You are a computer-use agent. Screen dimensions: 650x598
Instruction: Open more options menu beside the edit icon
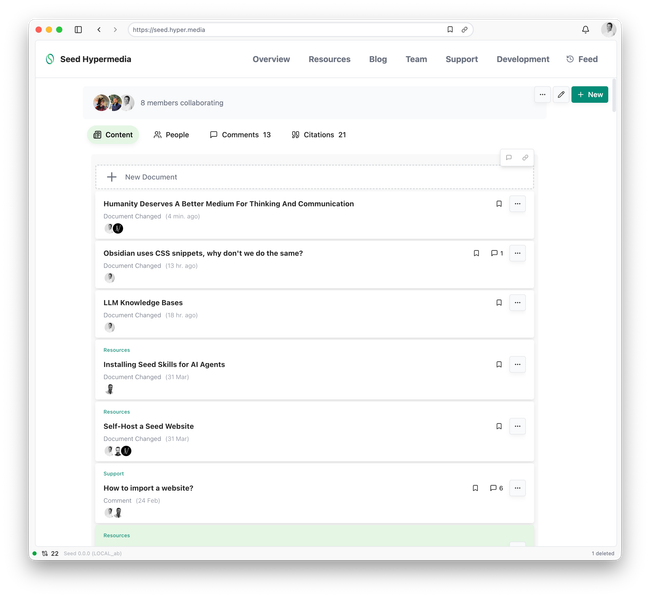(x=542, y=95)
